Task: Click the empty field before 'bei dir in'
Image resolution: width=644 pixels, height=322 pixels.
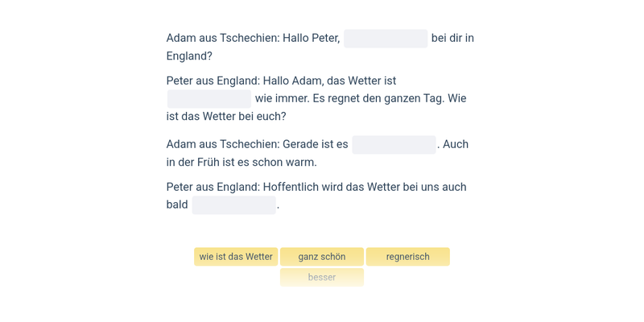Action: [x=386, y=39]
